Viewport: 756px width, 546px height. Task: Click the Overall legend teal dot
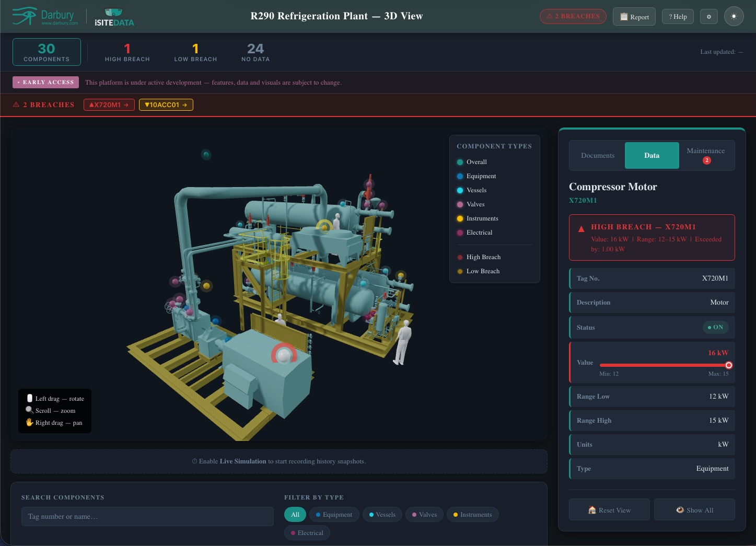pyautogui.click(x=460, y=162)
